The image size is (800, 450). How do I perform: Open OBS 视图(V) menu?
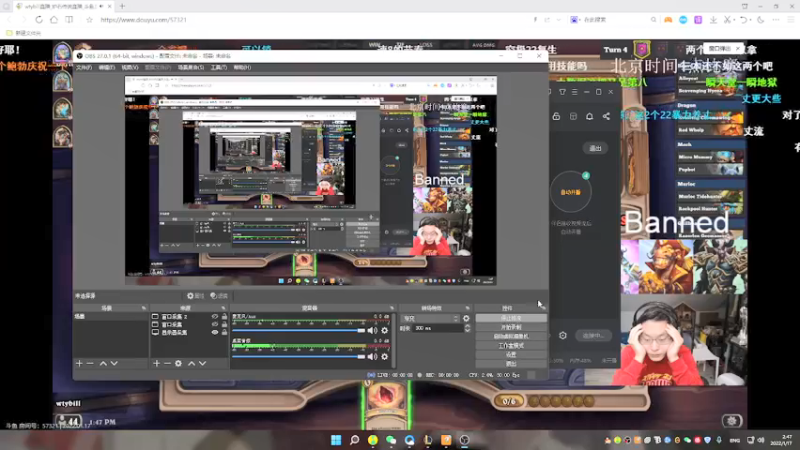[130, 67]
